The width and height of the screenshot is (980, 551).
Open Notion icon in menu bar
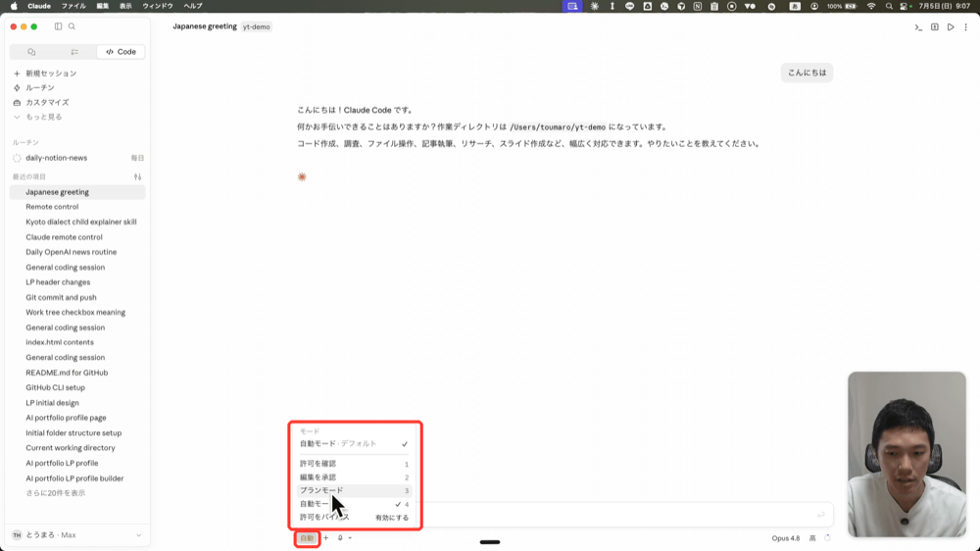point(698,6)
